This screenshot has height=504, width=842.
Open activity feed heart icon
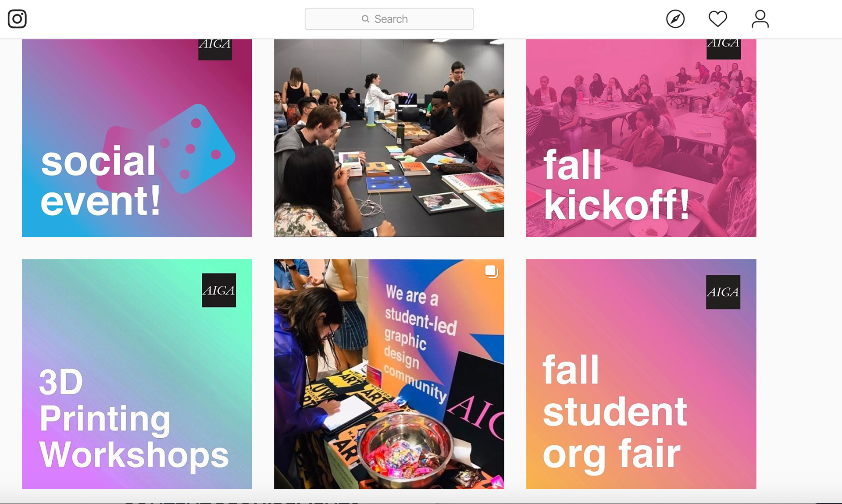click(718, 19)
